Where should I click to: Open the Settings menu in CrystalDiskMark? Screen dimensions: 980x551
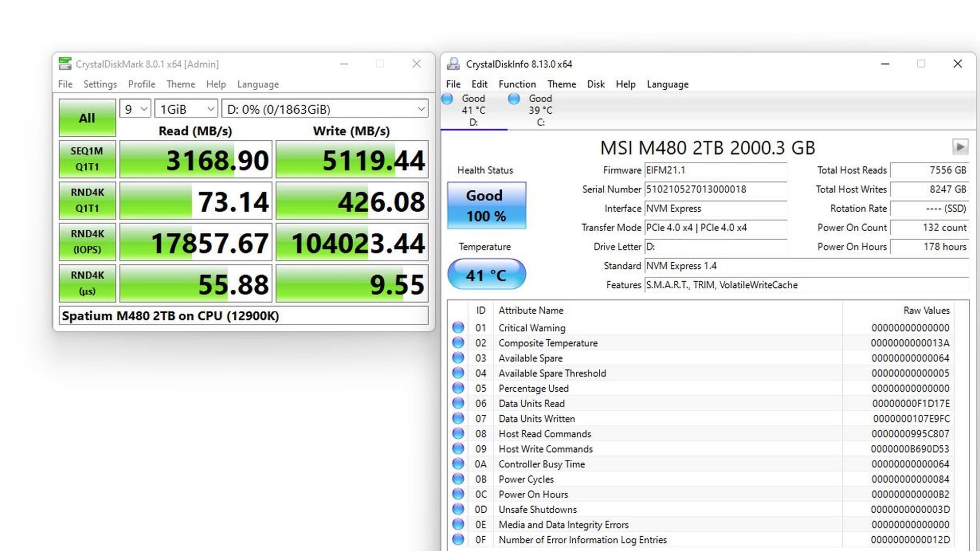100,84
